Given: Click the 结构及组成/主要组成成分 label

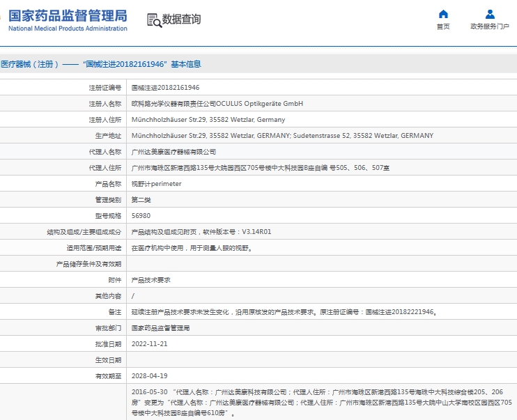Looking at the screenshot, I should pyautogui.click(x=84, y=232).
